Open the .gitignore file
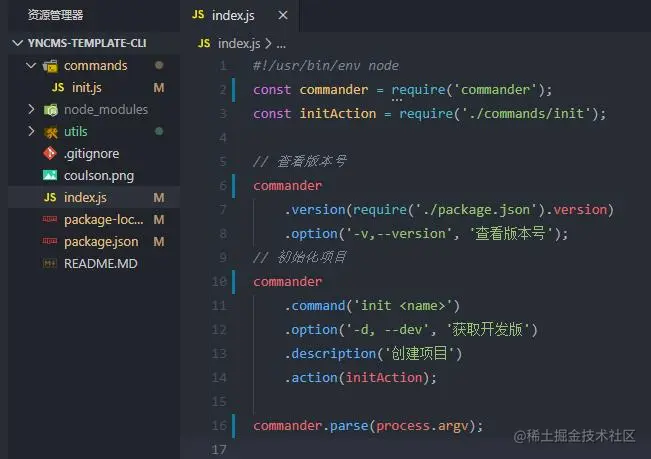This screenshot has height=459, width=651. coord(91,154)
